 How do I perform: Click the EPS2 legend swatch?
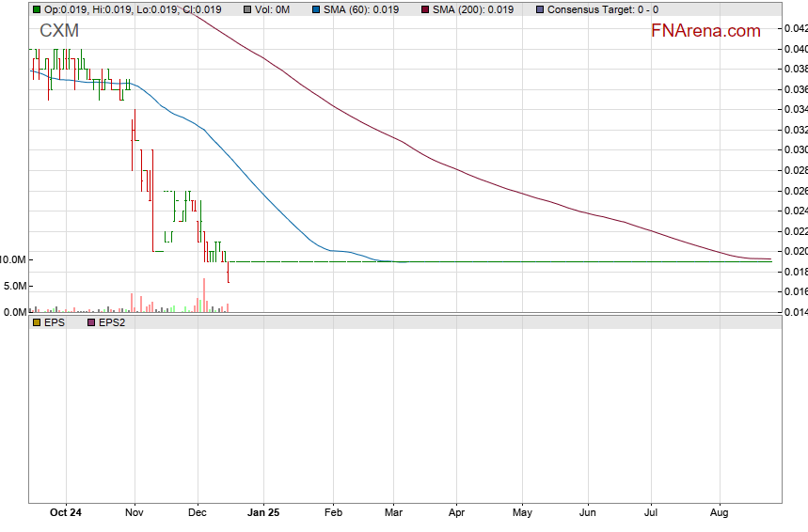pos(91,322)
